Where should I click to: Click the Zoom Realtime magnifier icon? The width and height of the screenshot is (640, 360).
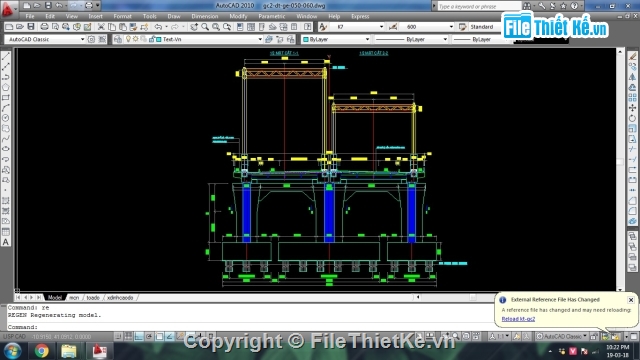pyautogui.click(x=205, y=27)
